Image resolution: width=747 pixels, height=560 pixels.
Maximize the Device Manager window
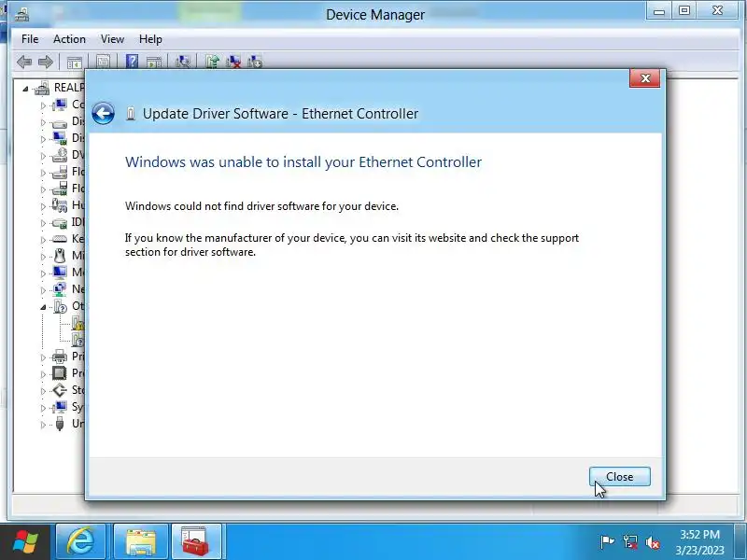684,11
